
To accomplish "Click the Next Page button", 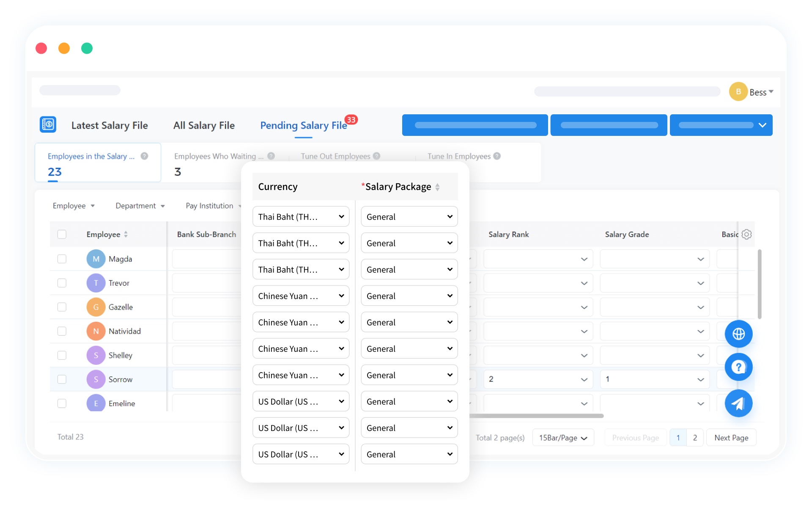I will click(731, 438).
